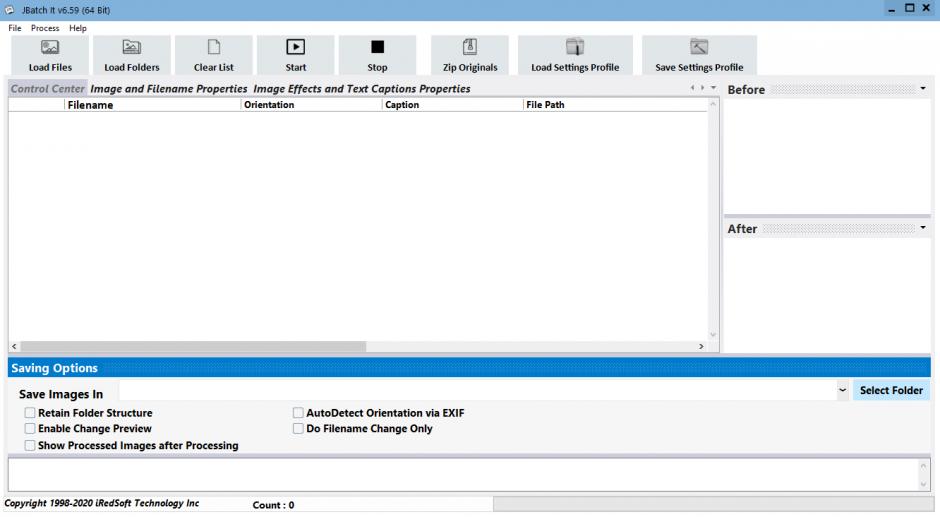Stop processing with the black square icon
The height and width of the screenshot is (517, 940).
(377, 47)
